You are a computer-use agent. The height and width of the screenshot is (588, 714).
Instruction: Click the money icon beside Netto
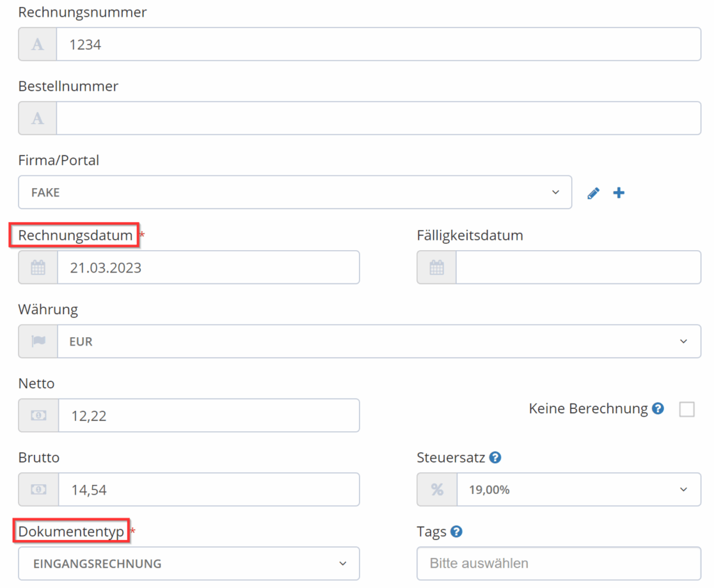point(39,415)
